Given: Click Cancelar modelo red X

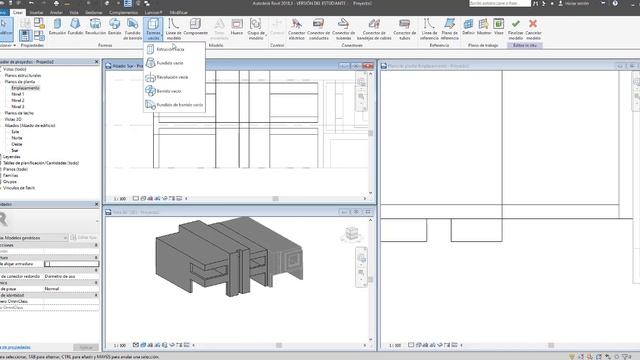Looking at the screenshot, I should coord(533,29).
